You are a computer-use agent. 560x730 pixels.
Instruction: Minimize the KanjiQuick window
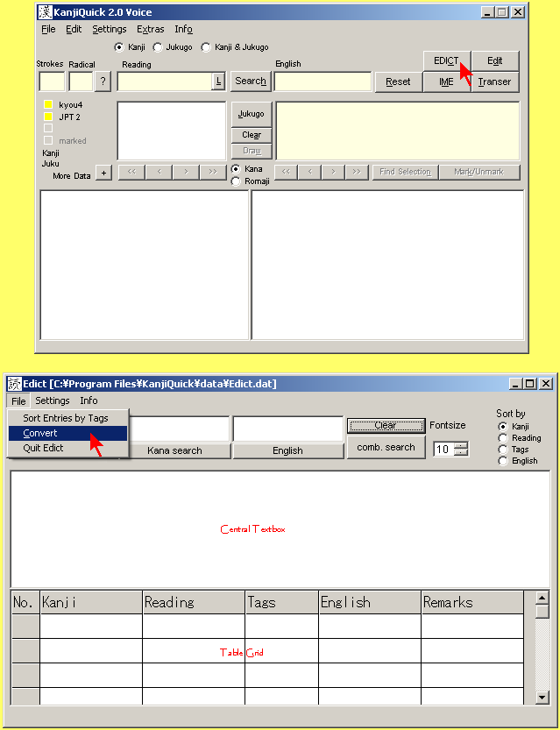487,12
